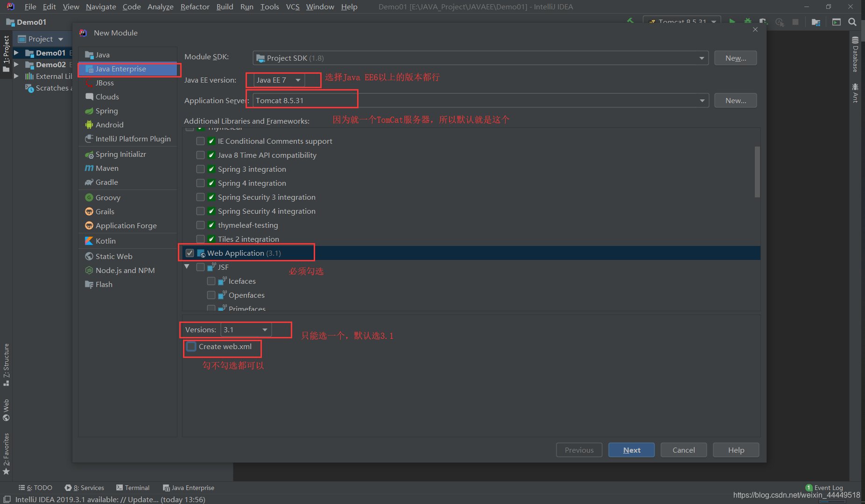Close the New Module dialog
The image size is (865, 504).
755,29
